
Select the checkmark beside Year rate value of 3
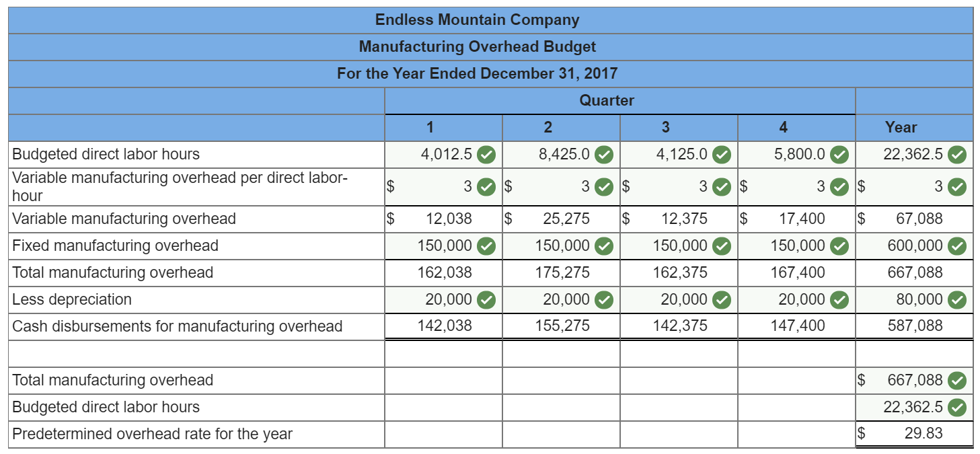point(956,186)
